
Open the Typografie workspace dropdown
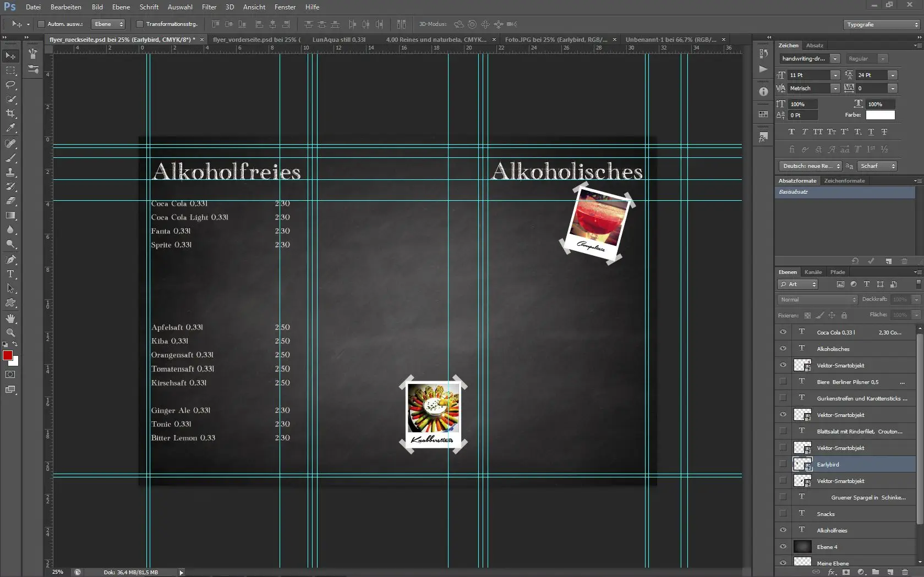[x=882, y=25]
